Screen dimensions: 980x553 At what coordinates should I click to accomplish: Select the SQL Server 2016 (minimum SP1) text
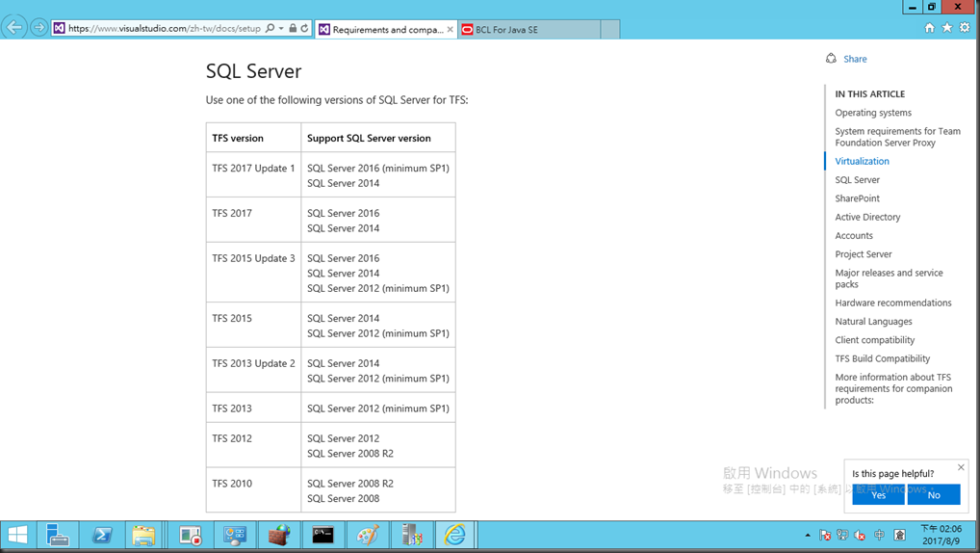click(378, 169)
